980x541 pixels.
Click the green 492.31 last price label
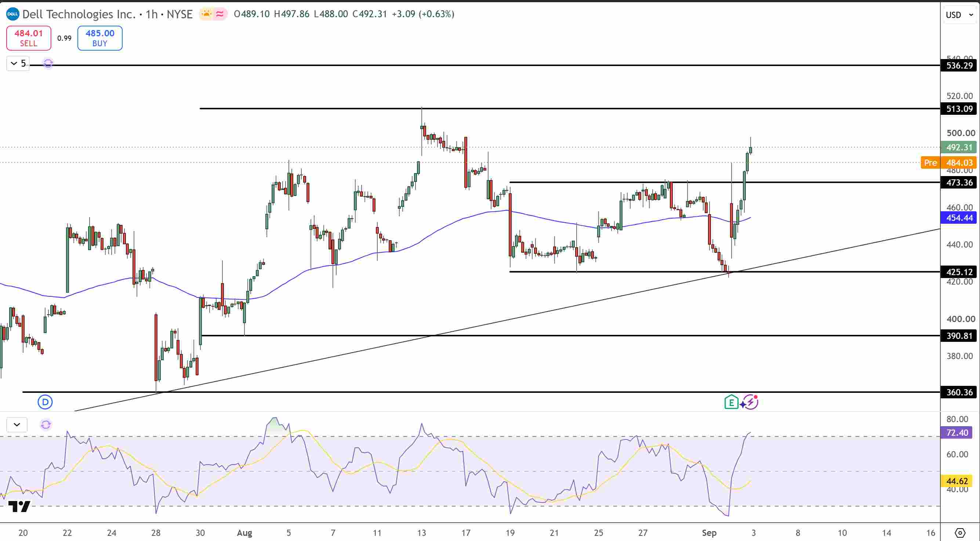point(959,147)
